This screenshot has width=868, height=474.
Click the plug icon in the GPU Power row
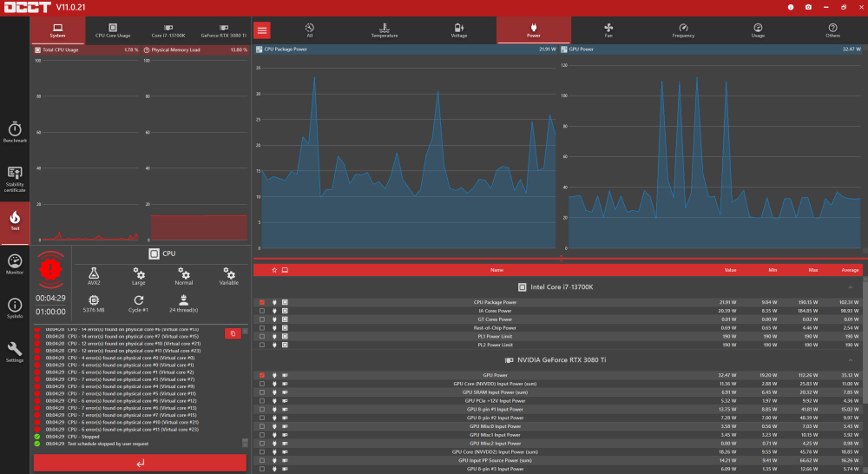pos(274,375)
